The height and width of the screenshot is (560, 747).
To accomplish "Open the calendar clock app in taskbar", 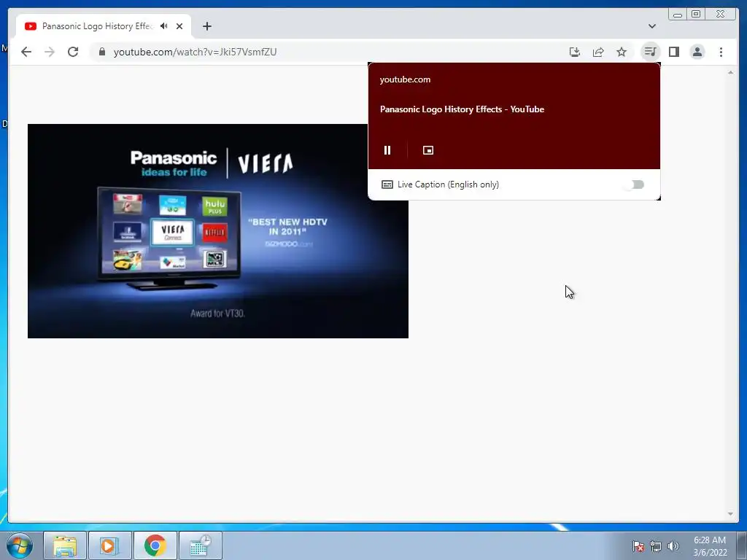I will pyautogui.click(x=201, y=545).
